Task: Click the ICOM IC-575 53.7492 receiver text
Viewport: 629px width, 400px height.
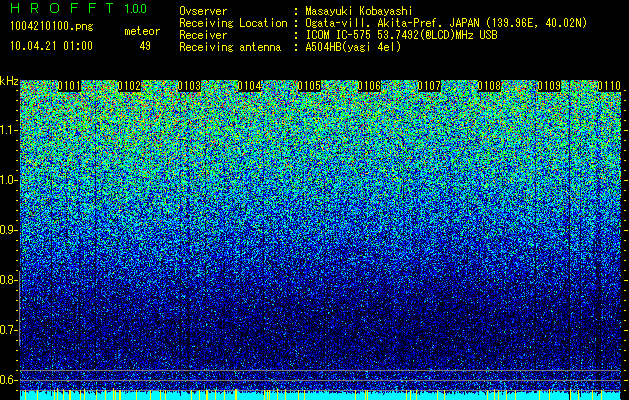Action: click(401, 35)
